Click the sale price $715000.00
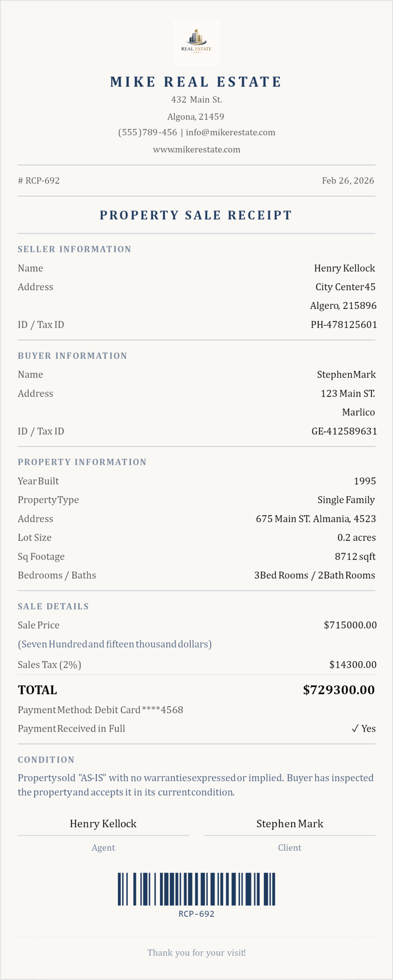 coord(350,625)
